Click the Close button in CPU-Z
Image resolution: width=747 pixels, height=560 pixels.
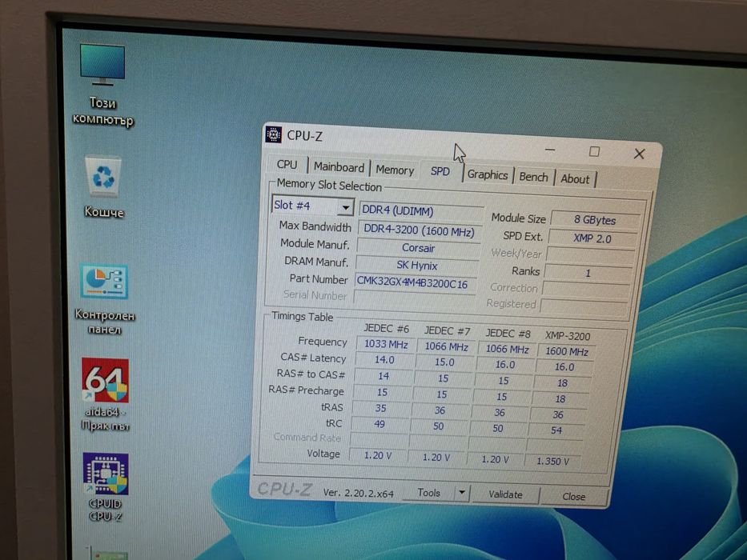tap(573, 497)
